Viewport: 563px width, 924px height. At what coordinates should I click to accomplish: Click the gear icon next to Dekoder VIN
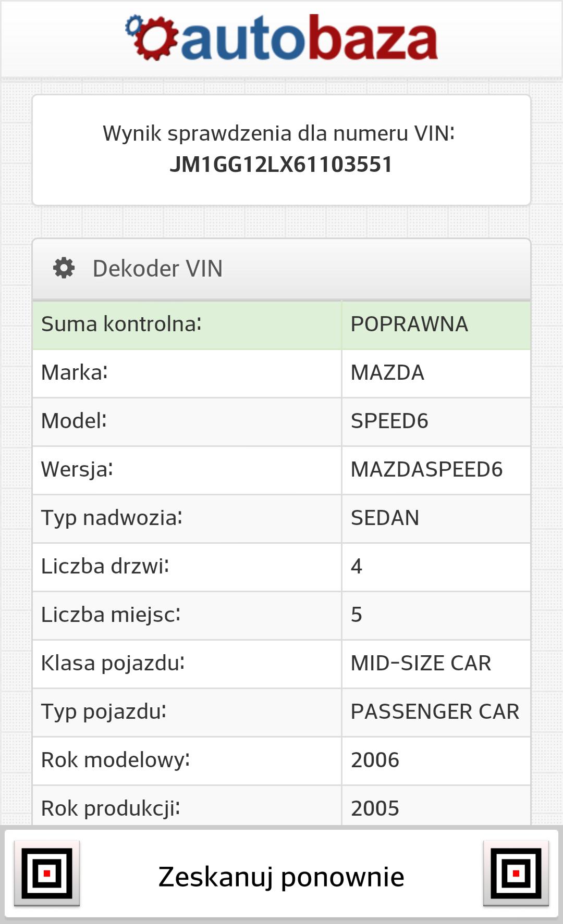(62, 268)
